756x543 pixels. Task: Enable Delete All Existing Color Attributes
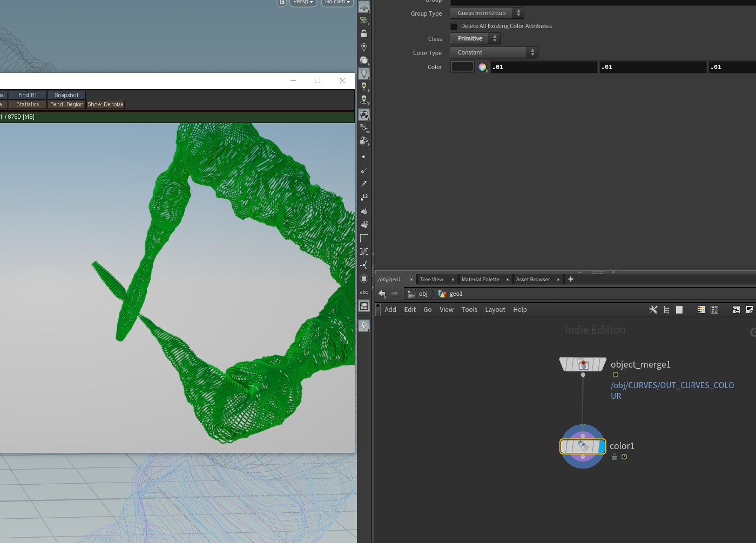coord(454,26)
